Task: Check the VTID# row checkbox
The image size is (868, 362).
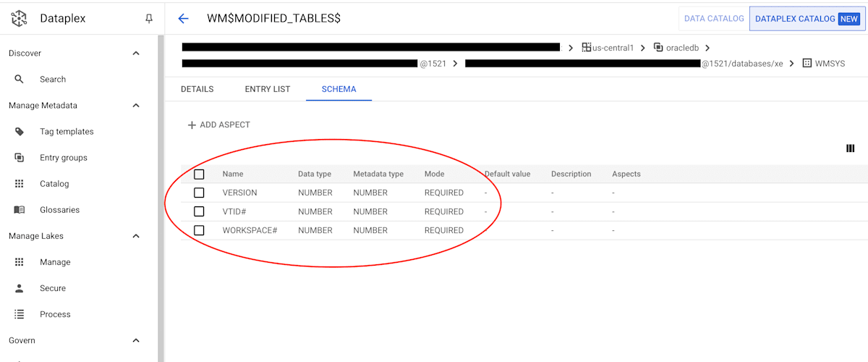Action: coord(199,211)
